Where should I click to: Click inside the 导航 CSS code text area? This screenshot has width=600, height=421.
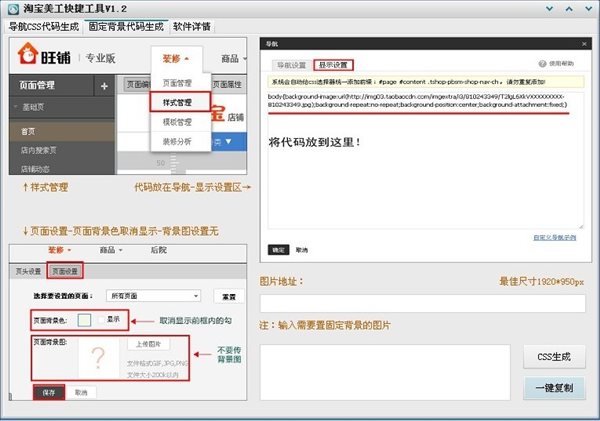click(426, 161)
